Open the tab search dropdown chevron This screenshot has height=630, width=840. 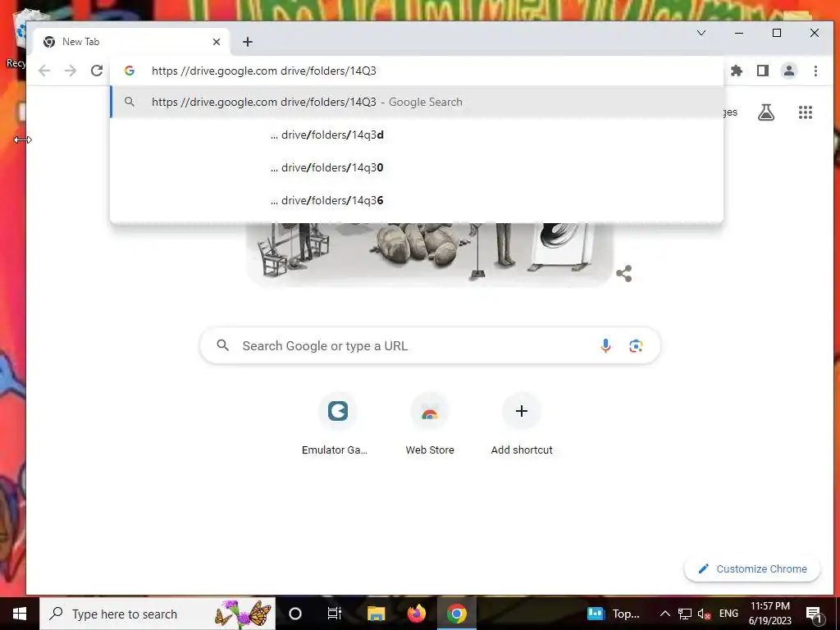(701, 33)
